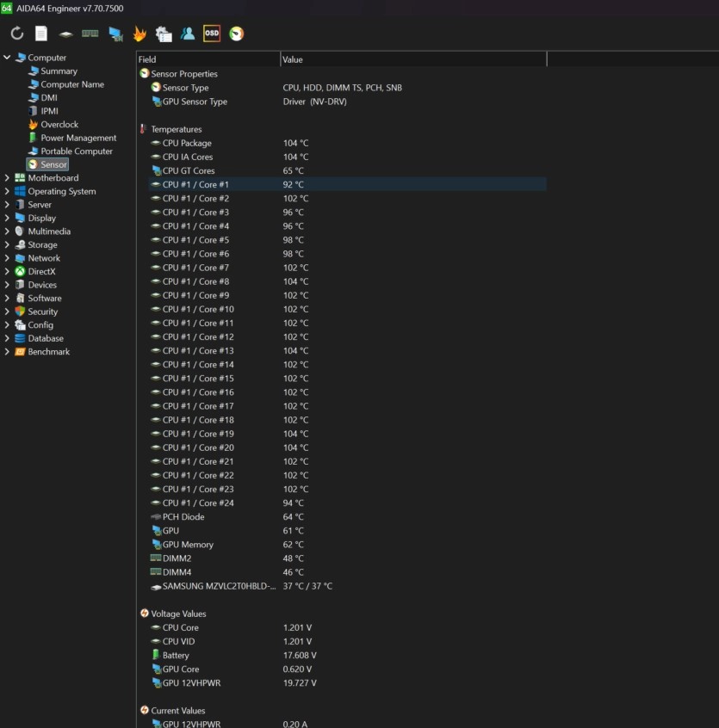Screen dimensions: 719x728
Task: Open the OSD panel toolbar icon
Action: (x=211, y=34)
